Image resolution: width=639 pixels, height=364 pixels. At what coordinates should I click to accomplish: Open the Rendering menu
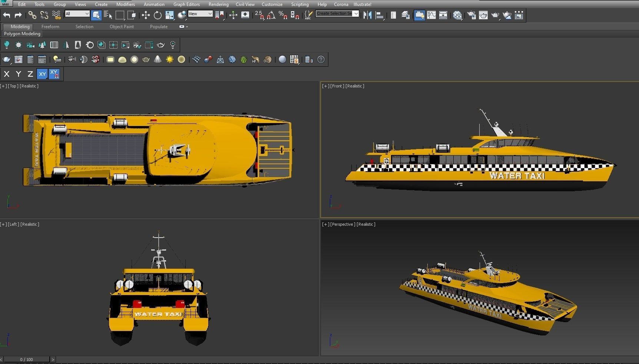218,4
